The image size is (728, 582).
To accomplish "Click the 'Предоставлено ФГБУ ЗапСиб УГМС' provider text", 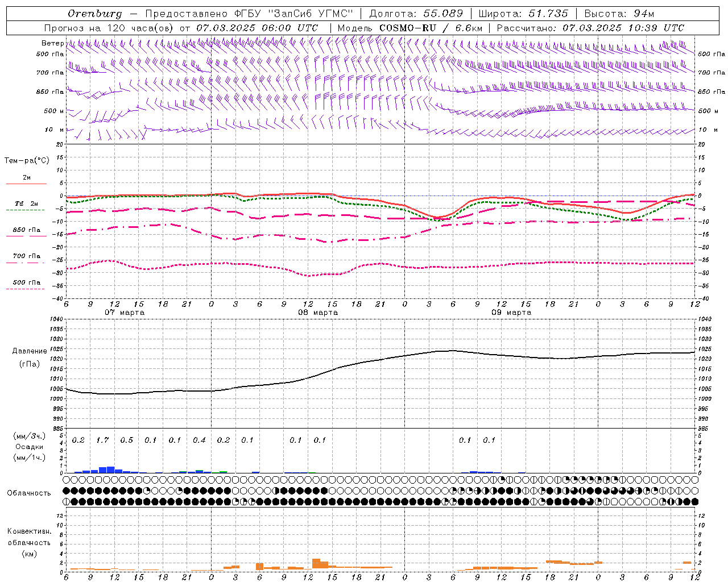I will (x=250, y=14).
